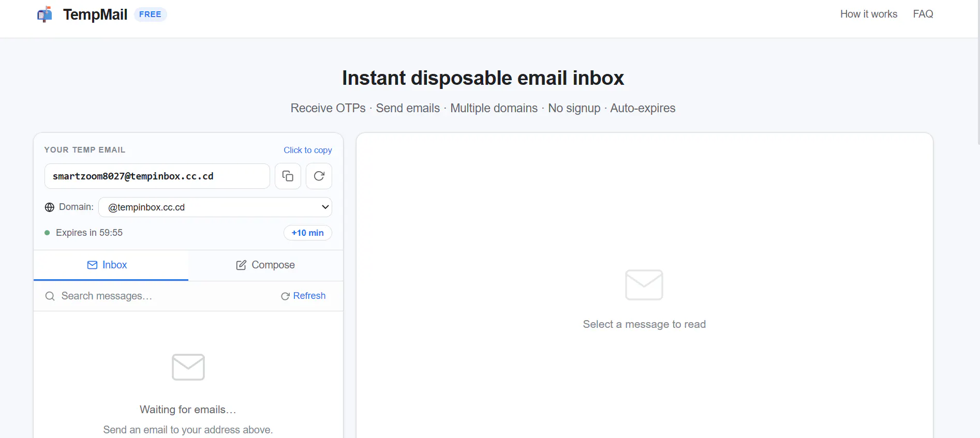
Task: Click the "Waiting for emails…" text
Action: pos(188,410)
